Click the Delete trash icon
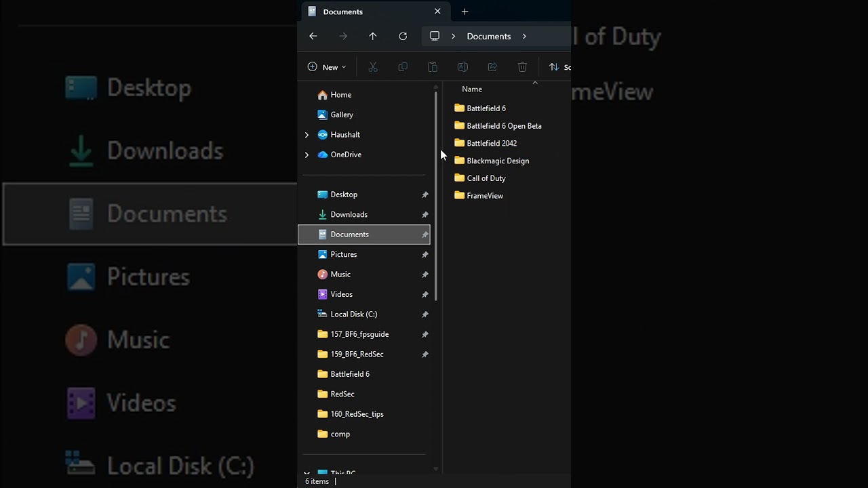 pyautogui.click(x=522, y=67)
